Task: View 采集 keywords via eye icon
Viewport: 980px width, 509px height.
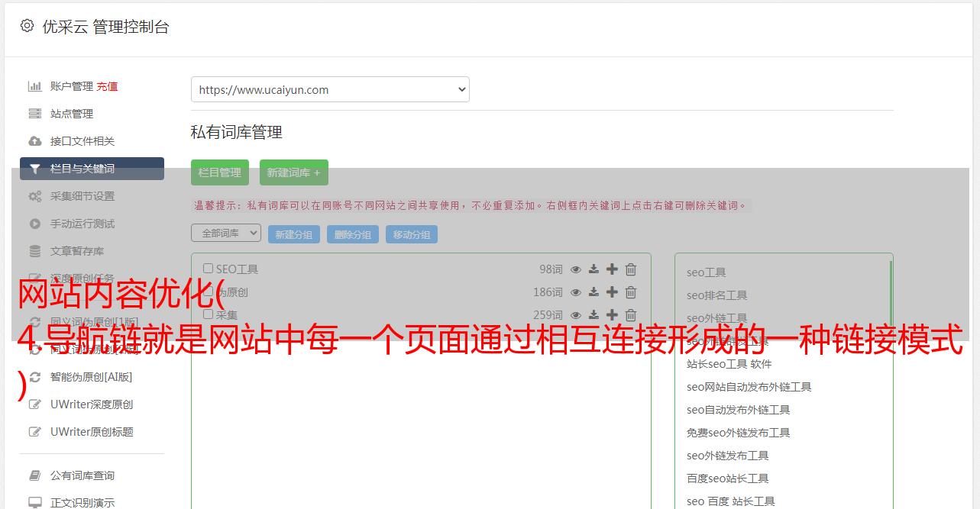Action: (x=576, y=315)
